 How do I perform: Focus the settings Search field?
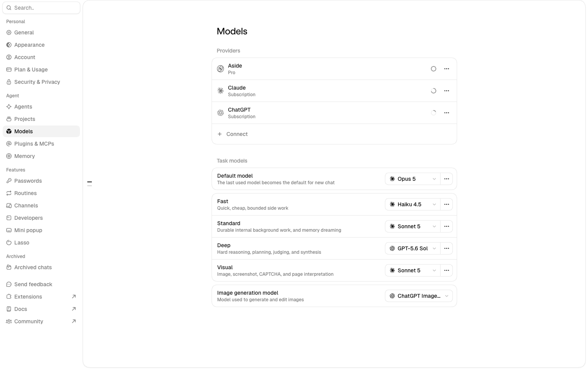[41, 8]
